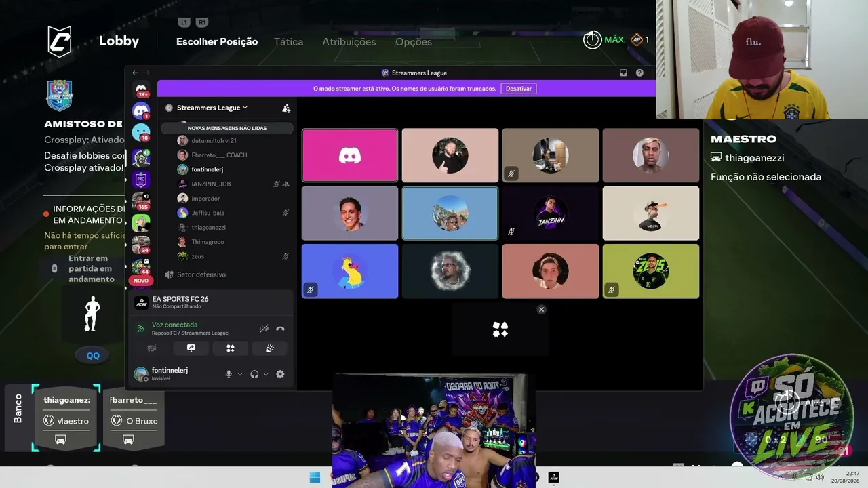Image resolution: width=868 pixels, height=488 pixels.
Task: Click the fontinnelerj user panel avatar
Action: [x=141, y=374]
